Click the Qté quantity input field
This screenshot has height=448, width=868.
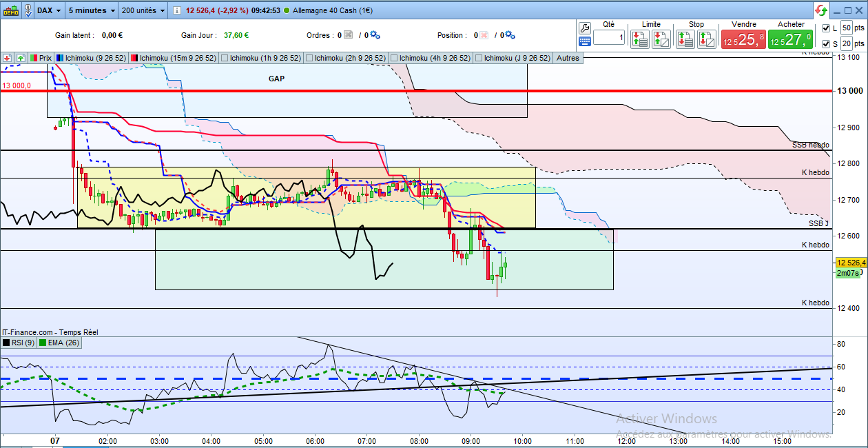pyautogui.click(x=609, y=37)
